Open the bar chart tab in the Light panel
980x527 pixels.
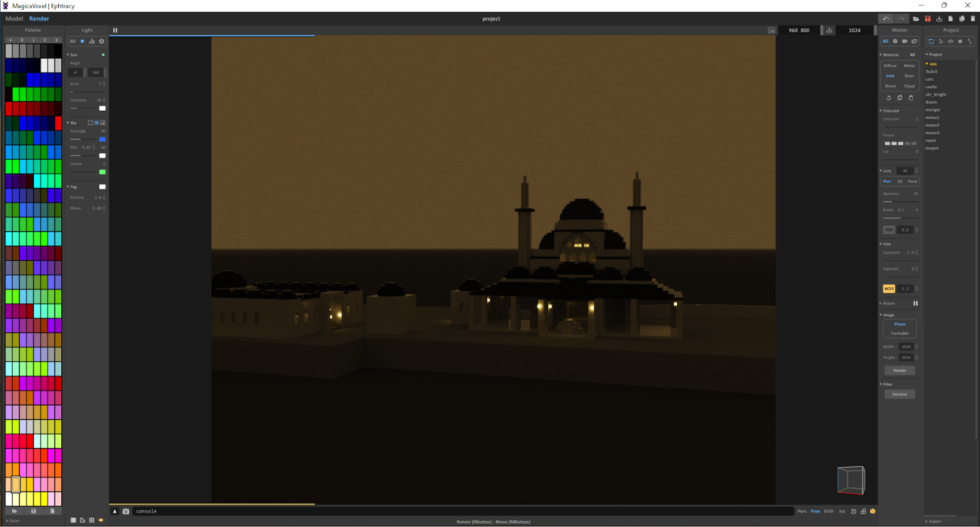tap(92, 42)
